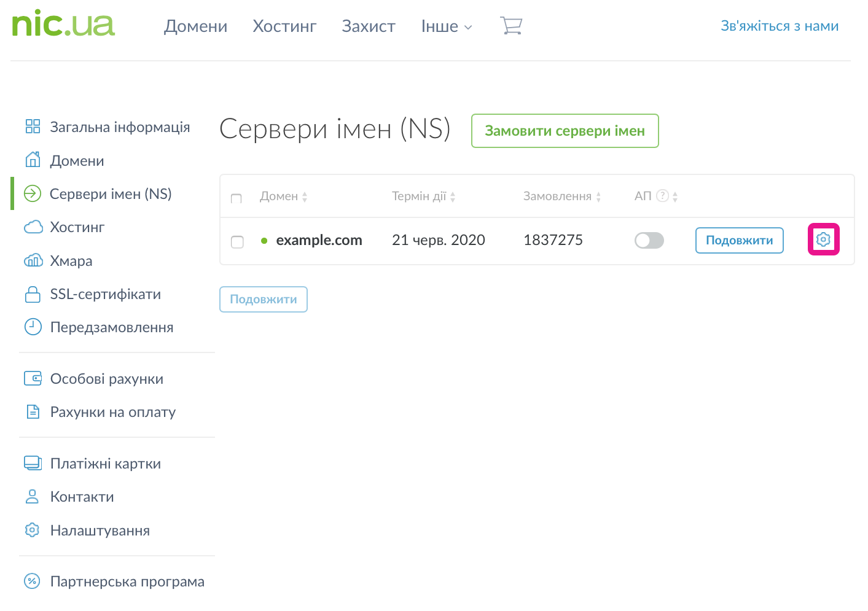This screenshot has height=611, width=868.
Task: Open the shopping cart icon
Action: 511,26
